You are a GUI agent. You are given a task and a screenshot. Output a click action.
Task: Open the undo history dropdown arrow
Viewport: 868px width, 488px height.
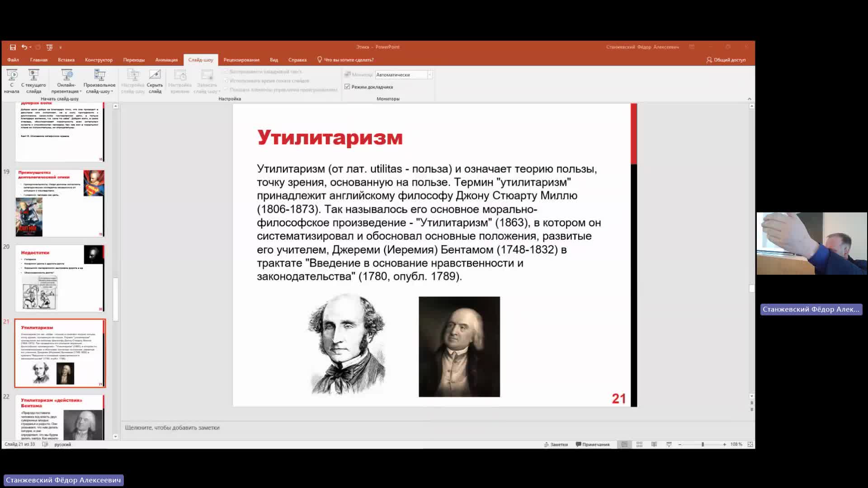pos(30,47)
